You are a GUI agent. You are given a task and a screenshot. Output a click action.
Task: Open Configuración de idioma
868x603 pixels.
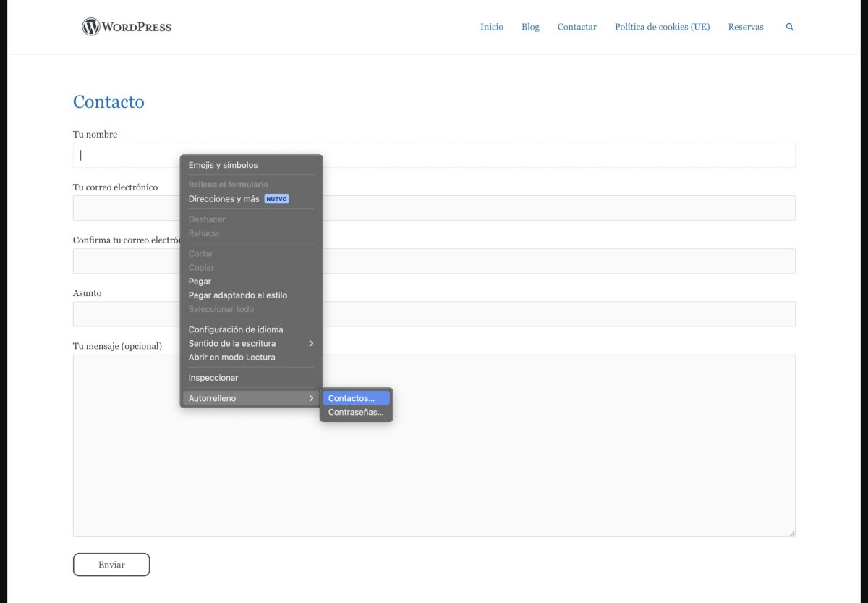pos(236,329)
